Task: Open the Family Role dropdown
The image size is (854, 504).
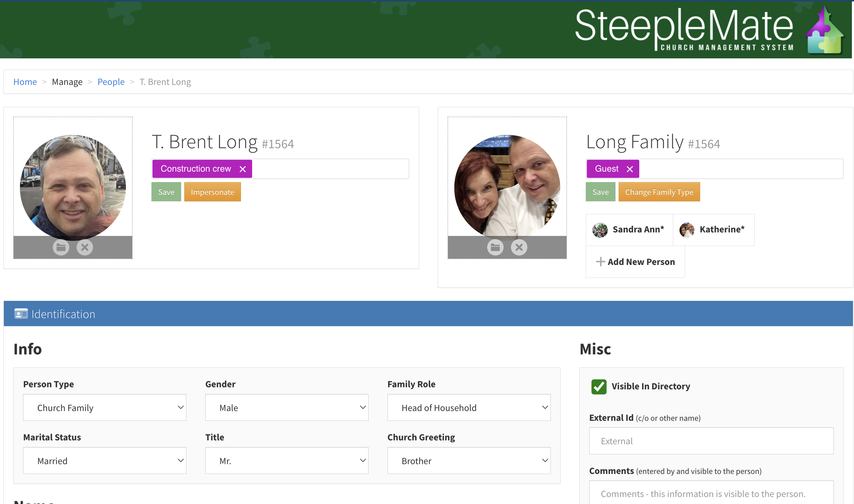Action: (469, 408)
